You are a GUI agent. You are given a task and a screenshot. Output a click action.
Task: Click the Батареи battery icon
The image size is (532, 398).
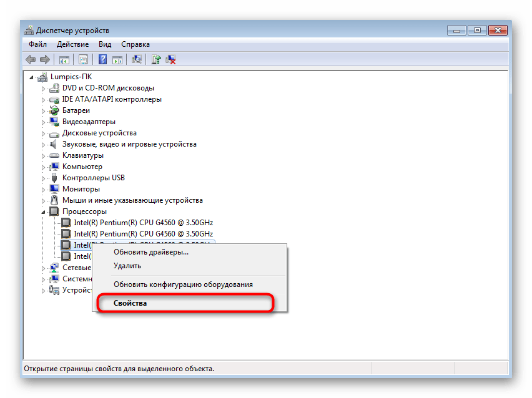[54, 110]
